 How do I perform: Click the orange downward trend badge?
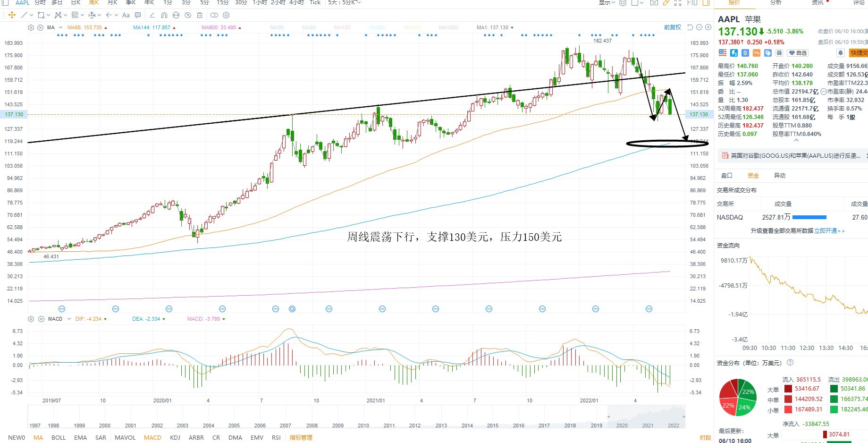pyautogui.click(x=757, y=53)
